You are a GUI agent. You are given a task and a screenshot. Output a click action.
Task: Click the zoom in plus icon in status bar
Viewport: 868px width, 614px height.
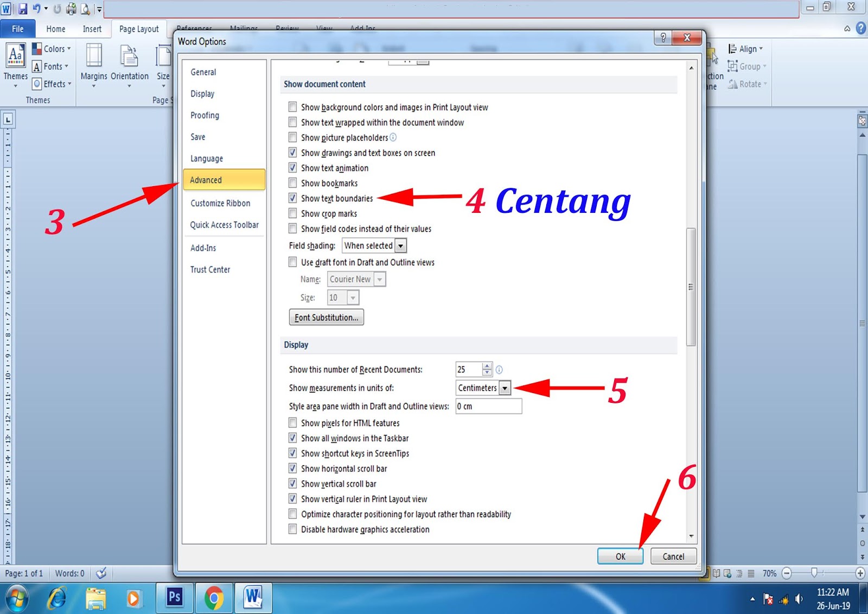[x=860, y=573]
